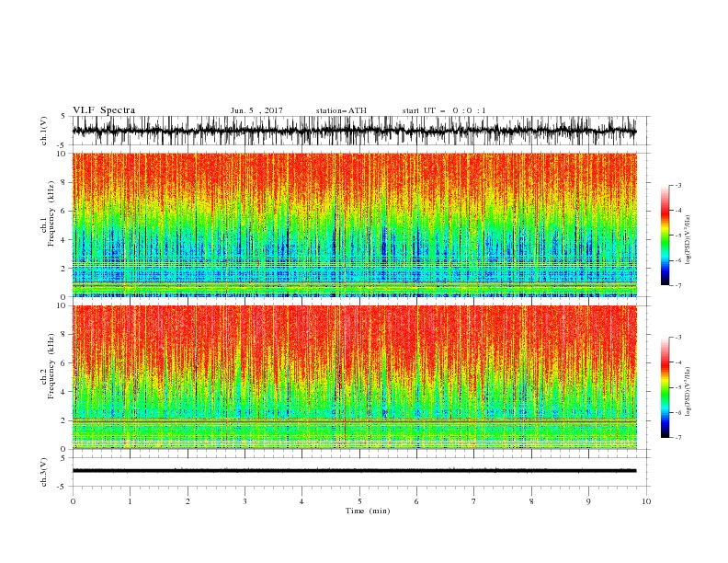Select the "start UT = 0 : 0 : 1" text
Viewport: 728px width, 563px height.
coord(444,110)
